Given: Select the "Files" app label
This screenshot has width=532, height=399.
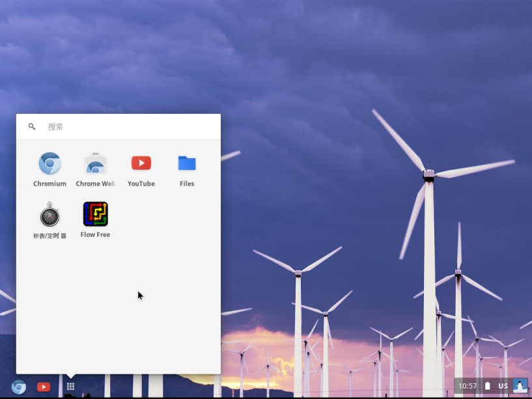Looking at the screenshot, I should click(x=187, y=184).
